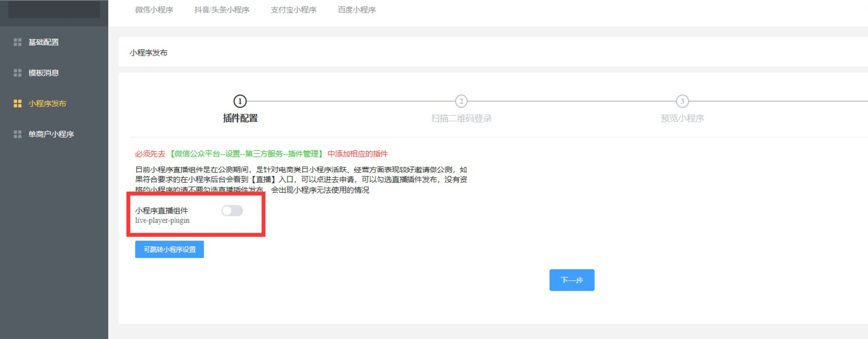Viewport: 868px width, 339px height.
Task: Click the grid icon beside 基础配置
Action: (18, 42)
